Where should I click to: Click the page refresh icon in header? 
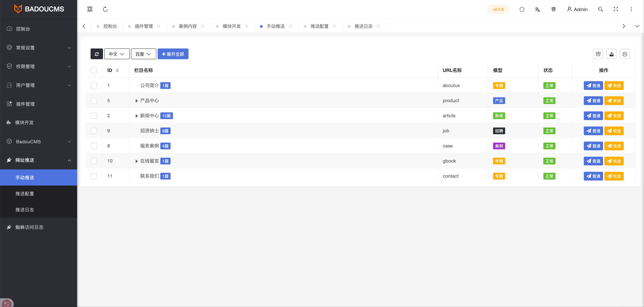pyautogui.click(x=105, y=9)
